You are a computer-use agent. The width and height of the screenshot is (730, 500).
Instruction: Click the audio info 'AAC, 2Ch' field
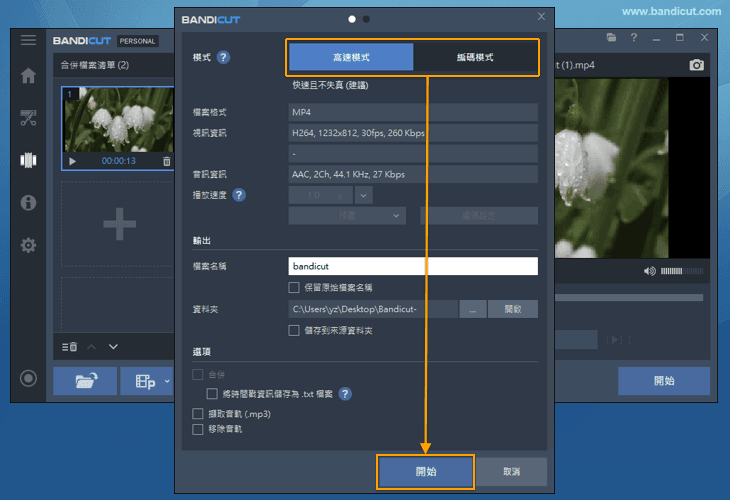click(x=413, y=174)
